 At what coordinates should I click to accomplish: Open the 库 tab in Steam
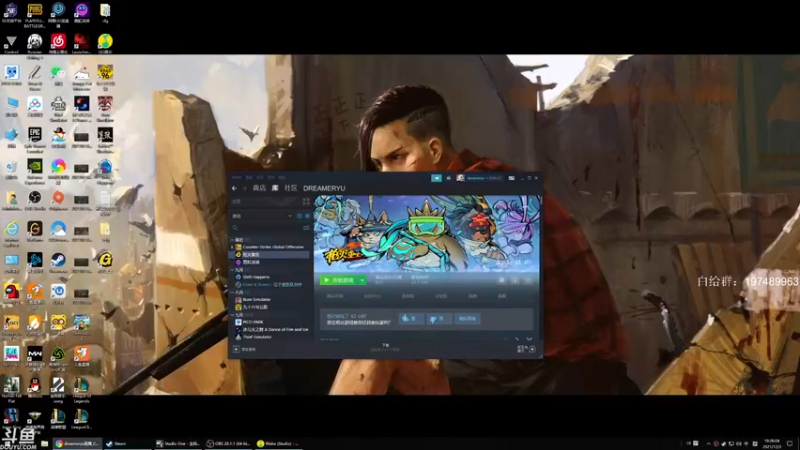click(275, 188)
